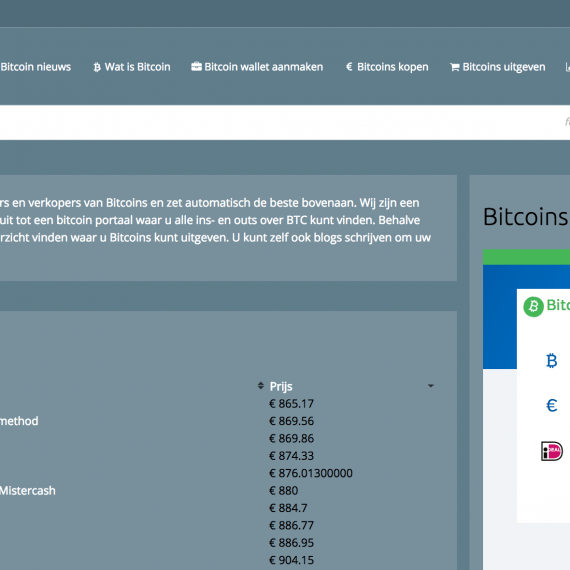The width and height of the screenshot is (570, 570).
Task: Open the Bitcoin nieuws menu item
Action: coord(35,67)
